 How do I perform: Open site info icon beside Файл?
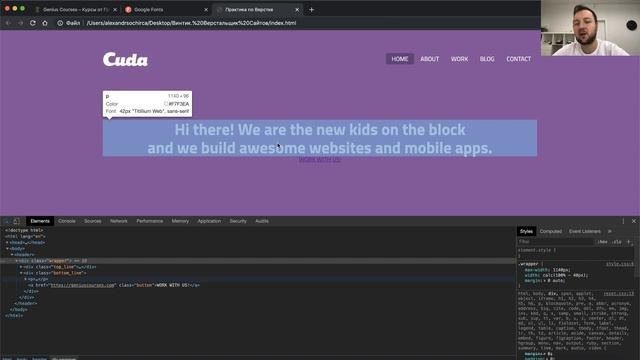click(x=60, y=23)
